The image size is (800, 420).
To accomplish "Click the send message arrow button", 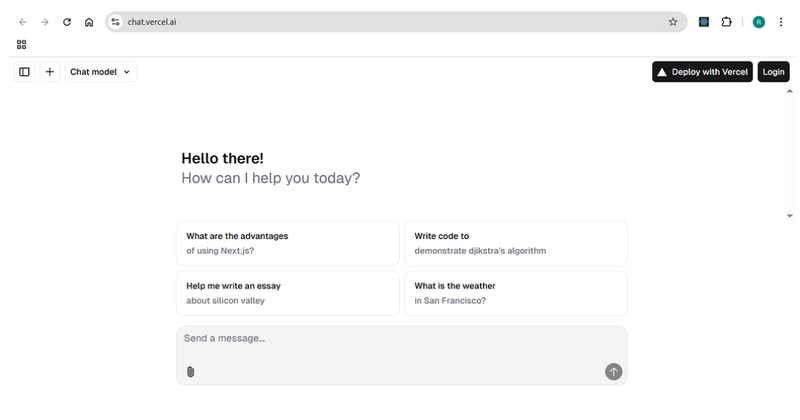I will [613, 372].
